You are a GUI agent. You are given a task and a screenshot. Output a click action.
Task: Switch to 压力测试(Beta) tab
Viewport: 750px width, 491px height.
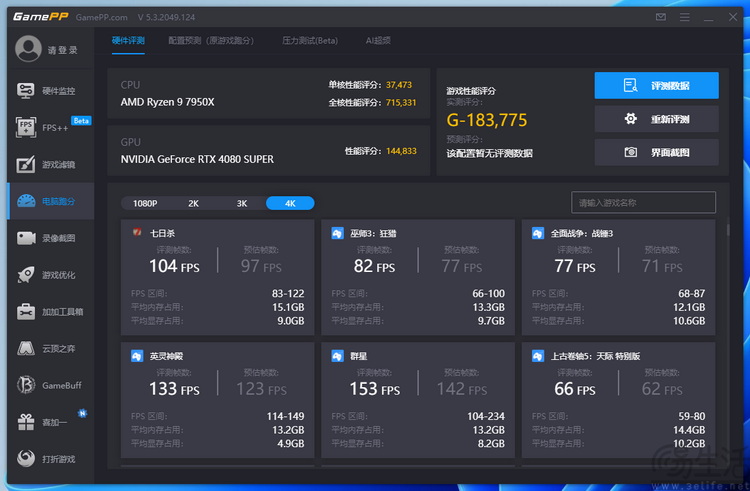(310, 41)
